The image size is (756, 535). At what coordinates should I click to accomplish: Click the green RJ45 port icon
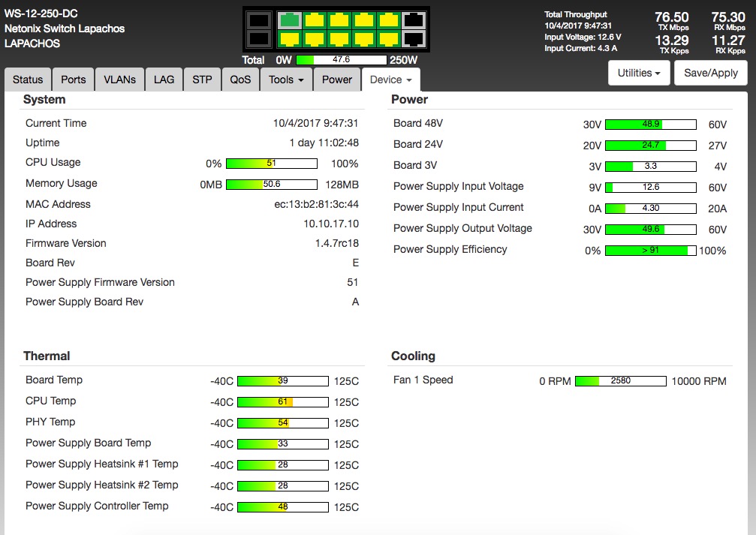click(x=289, y=20)
